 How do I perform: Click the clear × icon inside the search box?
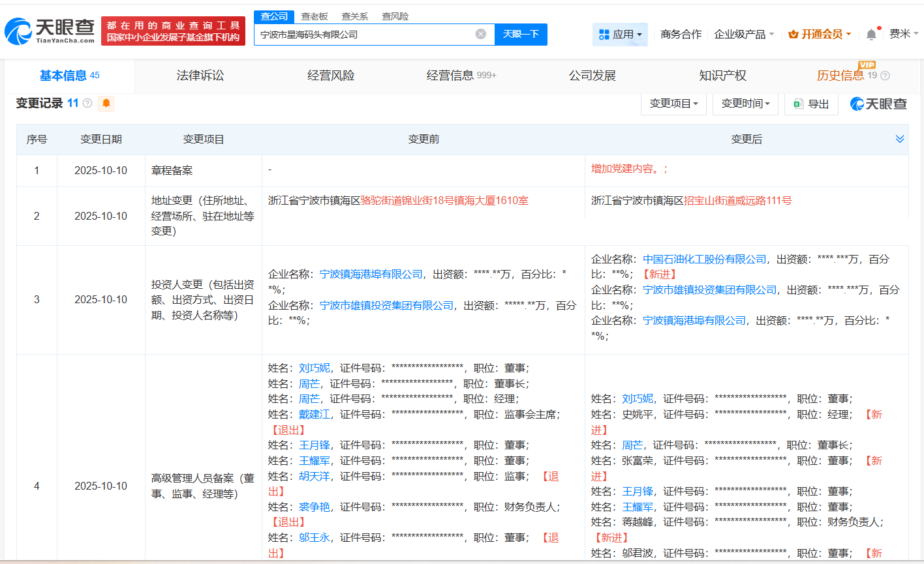[x=482, y=35]
